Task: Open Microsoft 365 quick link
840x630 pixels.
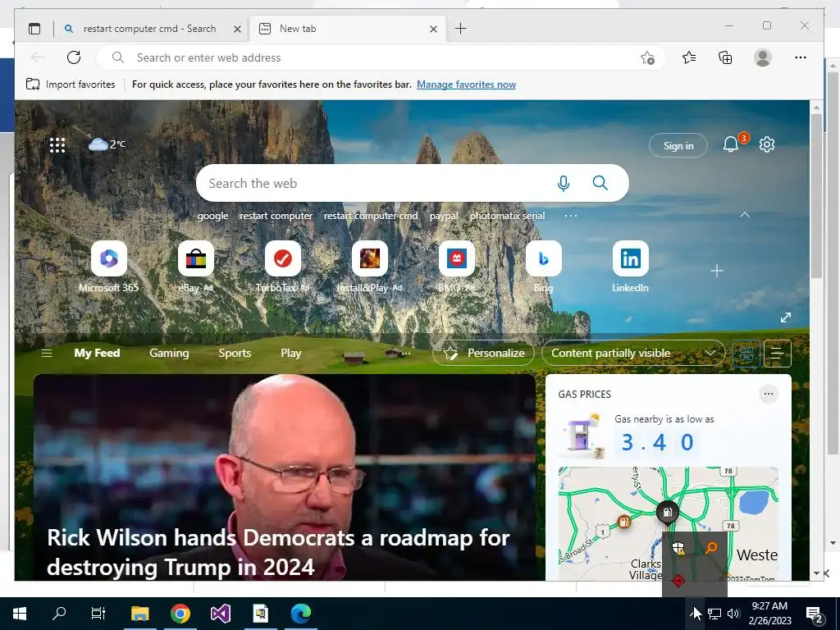Action: pos(109,267)
